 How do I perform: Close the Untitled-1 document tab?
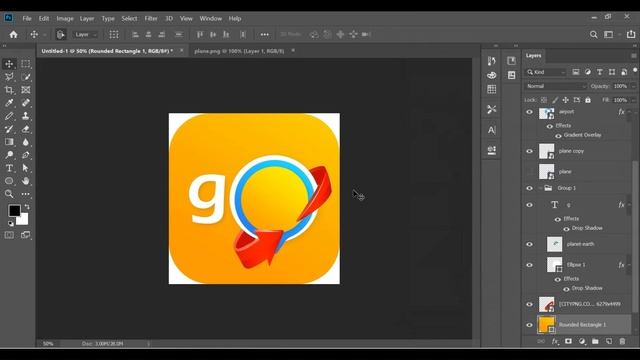coord(182,51)
